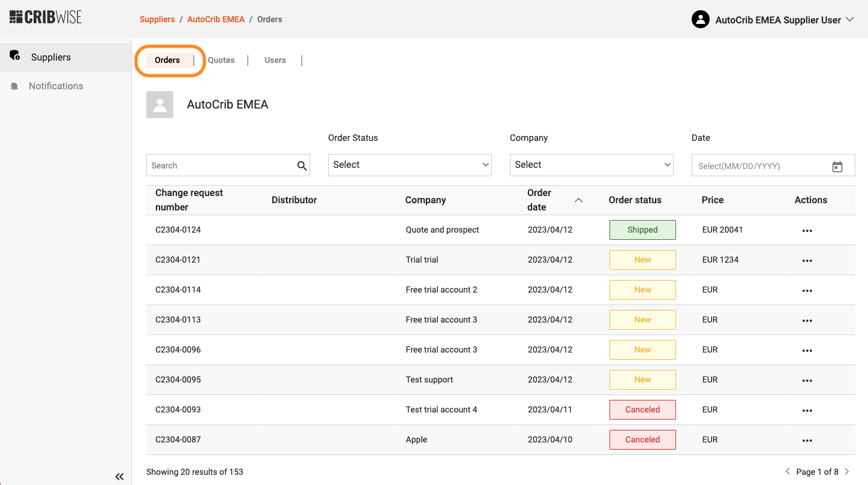Click the user profile avatar icon
The width and height of the screenshot is (868, 485).
pos(700,20)
